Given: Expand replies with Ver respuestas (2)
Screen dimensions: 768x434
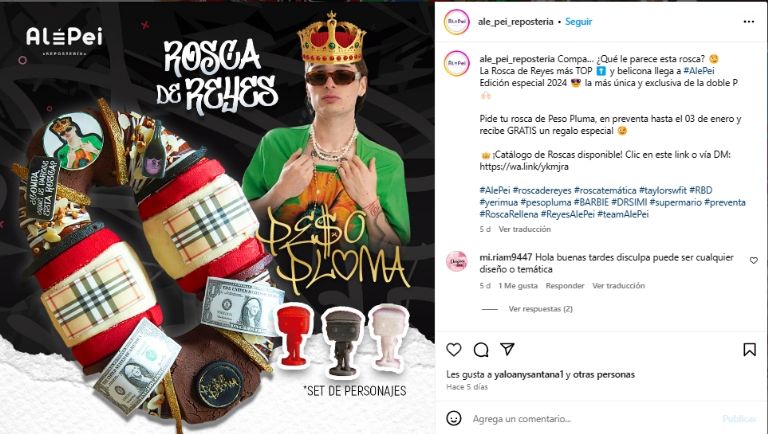Looking at the screenshot, I should coord(540,309).
